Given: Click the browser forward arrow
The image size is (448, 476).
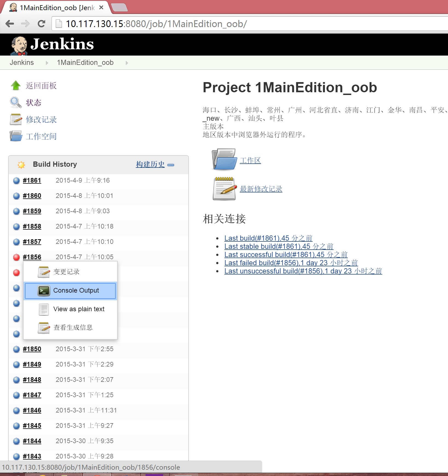Looking at the screenshot, I should coord(25,24).
